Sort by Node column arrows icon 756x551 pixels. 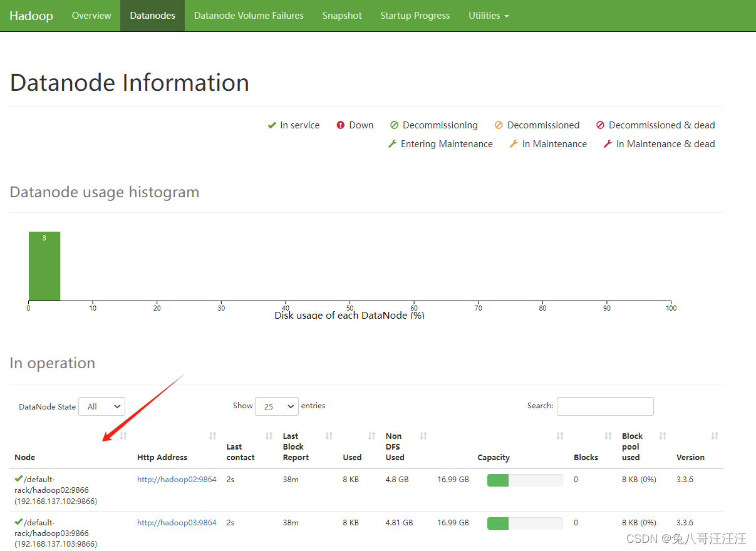(x=123, y=436)
